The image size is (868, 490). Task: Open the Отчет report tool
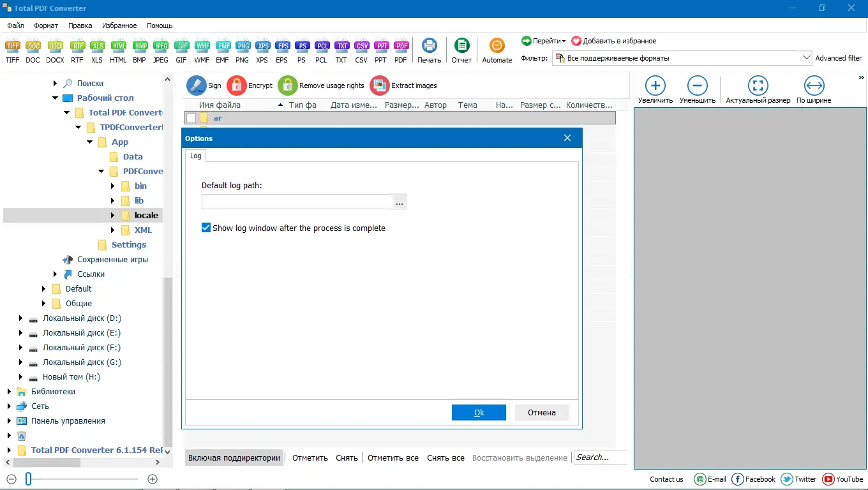tap(461, 50)
